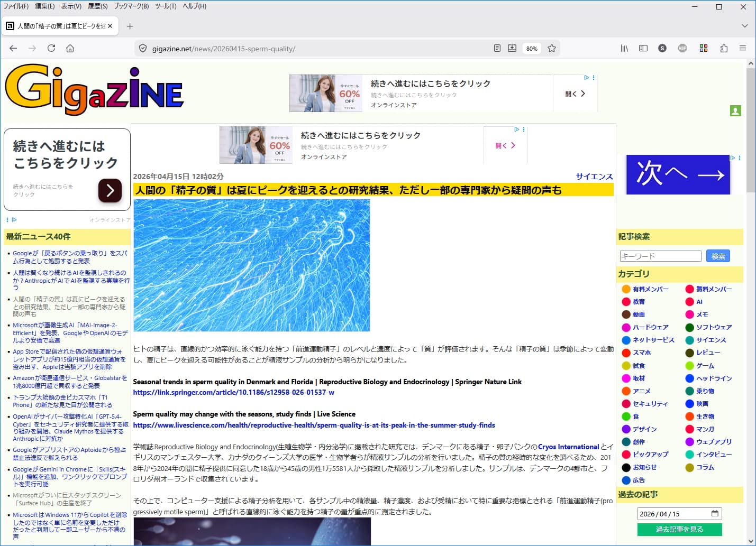This screenshot has height=546, width=756.
Task: Go to the browser home page icon
Action: point(70,48)
